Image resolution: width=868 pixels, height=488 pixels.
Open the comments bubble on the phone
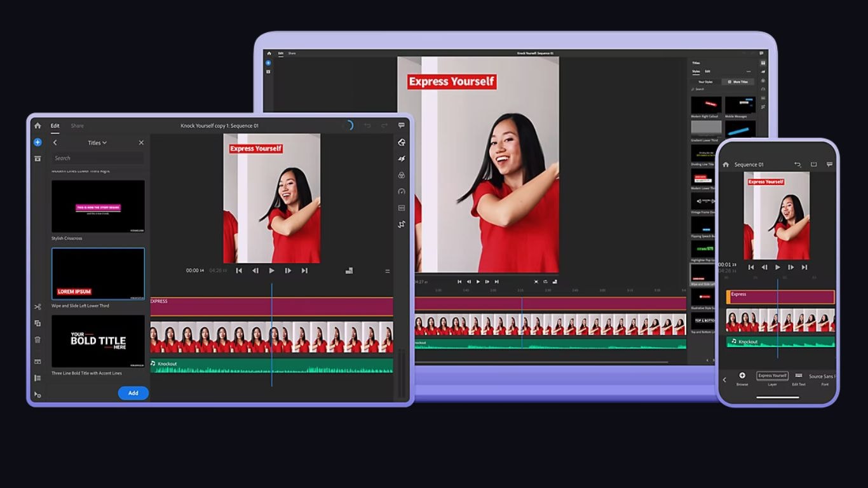coord(829,165)
